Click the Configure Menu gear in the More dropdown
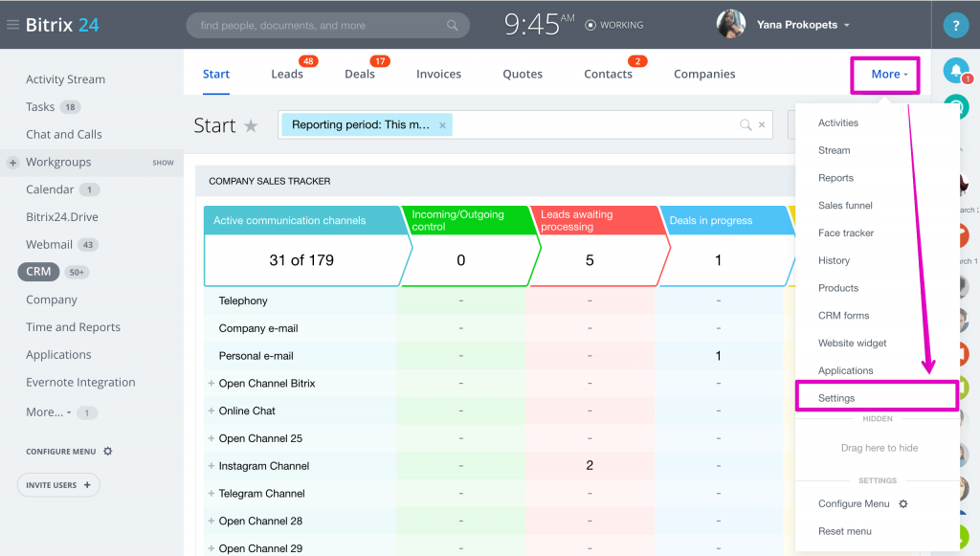 [903, 503]
